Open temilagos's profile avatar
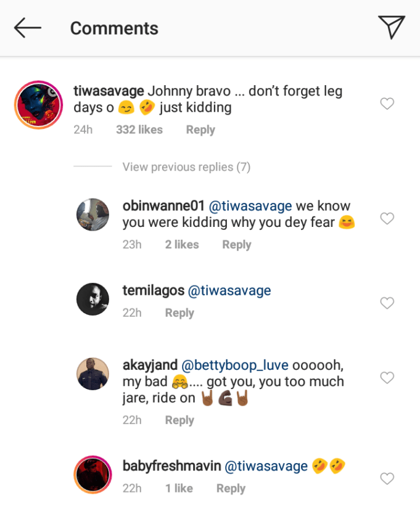This screenshot has width=420, height=508. click(93, 299)
